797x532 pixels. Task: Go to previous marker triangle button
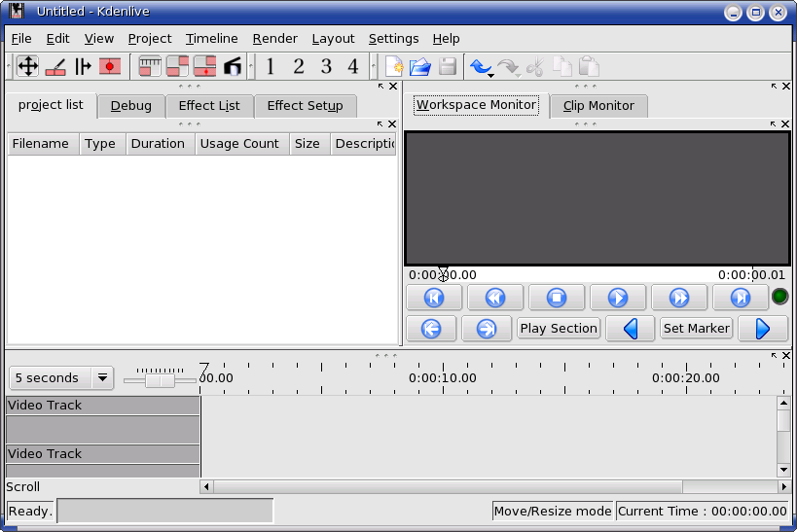click(631, 329)
